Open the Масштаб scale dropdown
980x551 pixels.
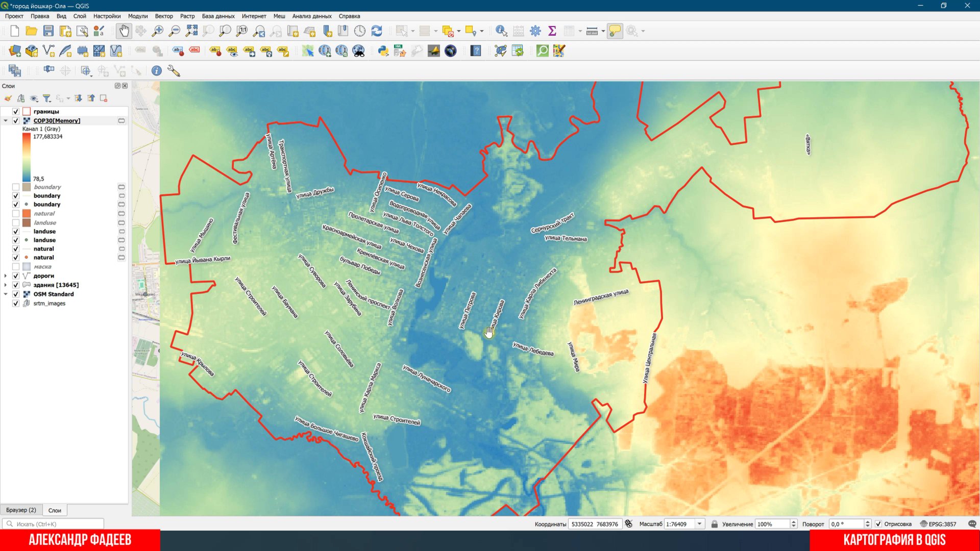tap(700, 523)
